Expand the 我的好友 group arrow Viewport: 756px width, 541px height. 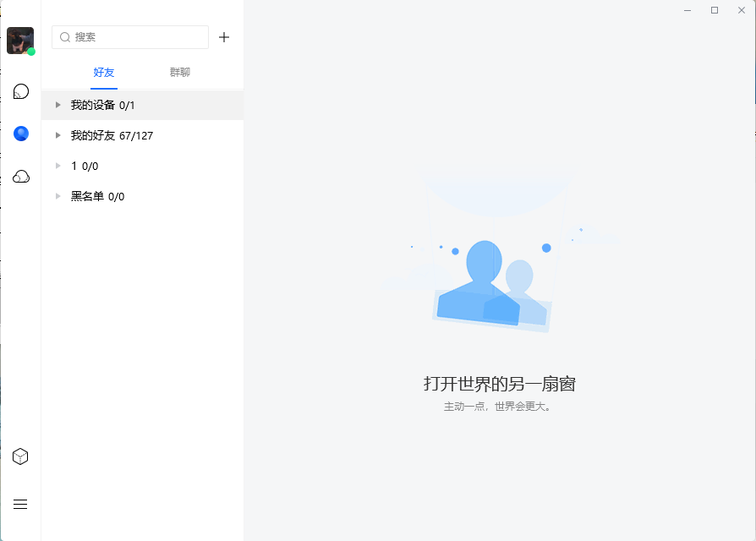click(x=58, y=135)
